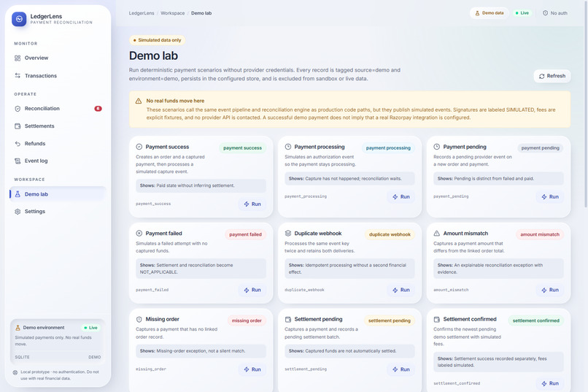This screenshot has width=588, height=392.
Task: Click the Transactions arrows icon
Action: 18,76
